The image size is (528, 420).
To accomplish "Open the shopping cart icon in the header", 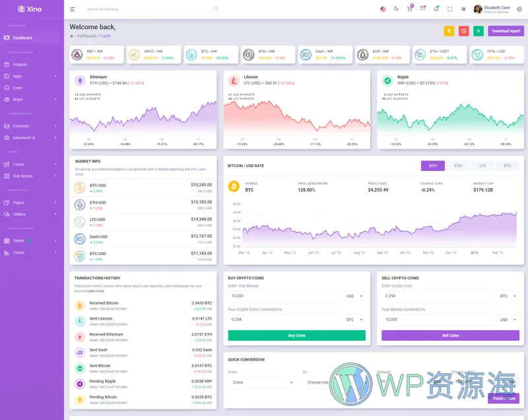I will click(410, 9).
